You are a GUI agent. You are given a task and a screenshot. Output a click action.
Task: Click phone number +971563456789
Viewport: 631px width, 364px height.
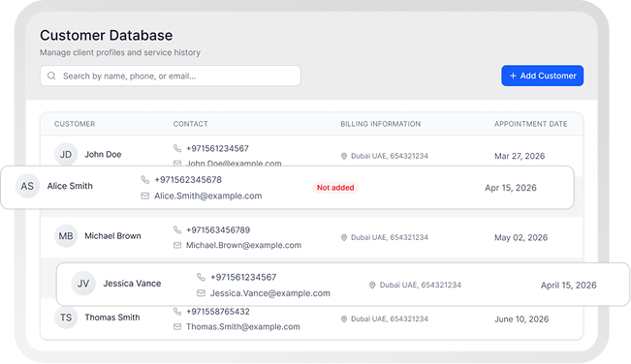tap(218, 230)
